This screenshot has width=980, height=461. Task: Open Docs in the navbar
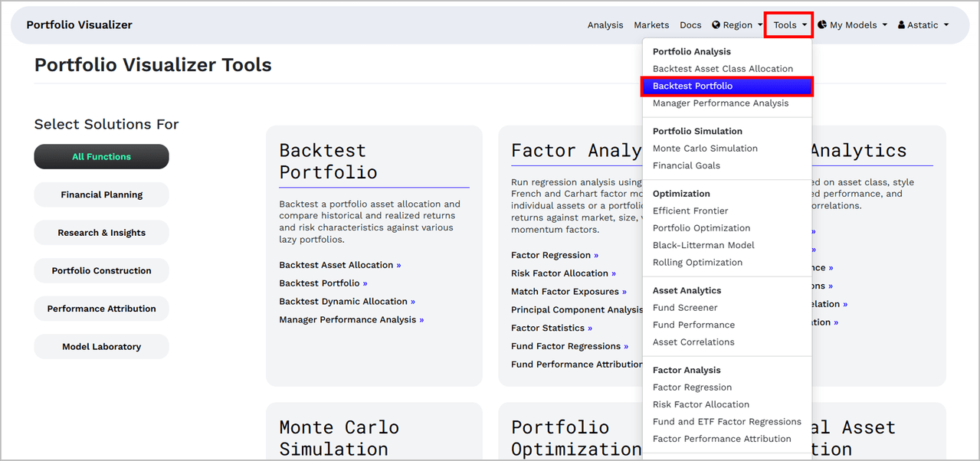[x=690, y=25]
